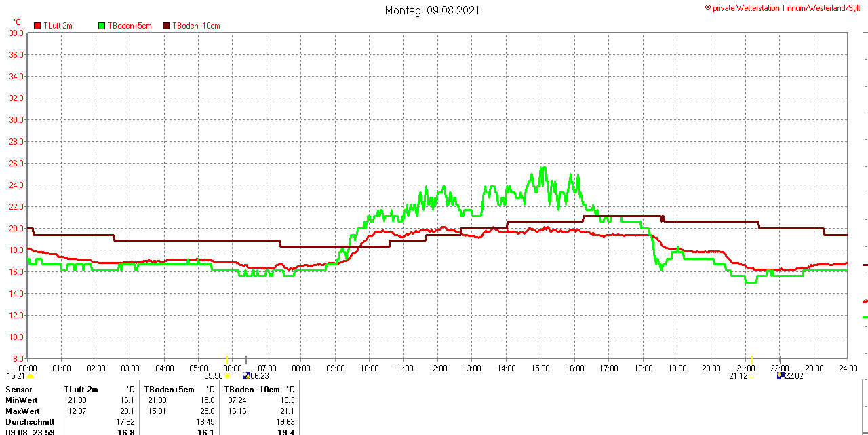868x435 pixels.
Task: Click the dark red TBoden -10cm legend square
Action: point(167,26)
